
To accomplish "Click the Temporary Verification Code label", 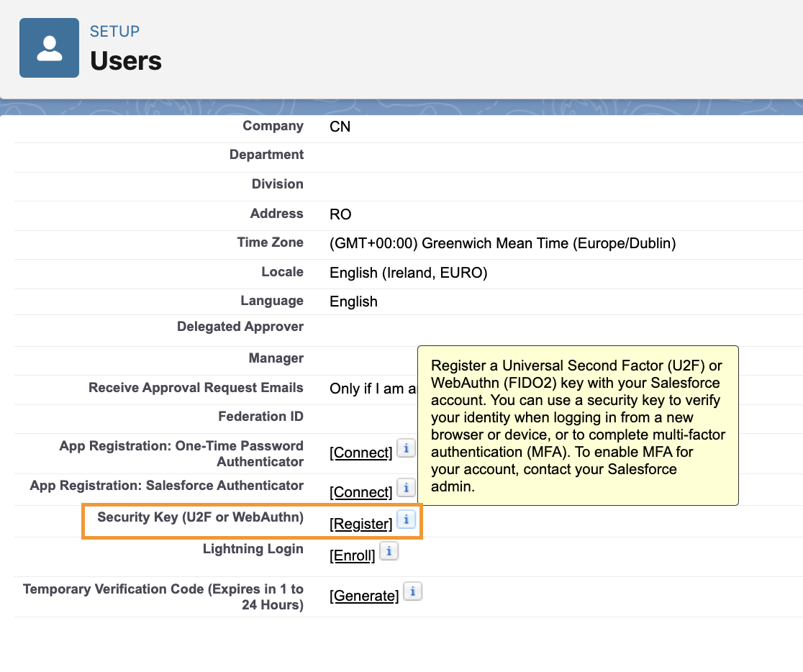I will click(x=163, y=596).
